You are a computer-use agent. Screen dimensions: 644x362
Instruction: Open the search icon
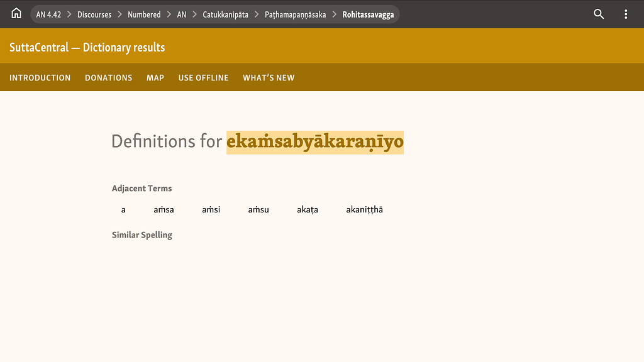point(598,13)
